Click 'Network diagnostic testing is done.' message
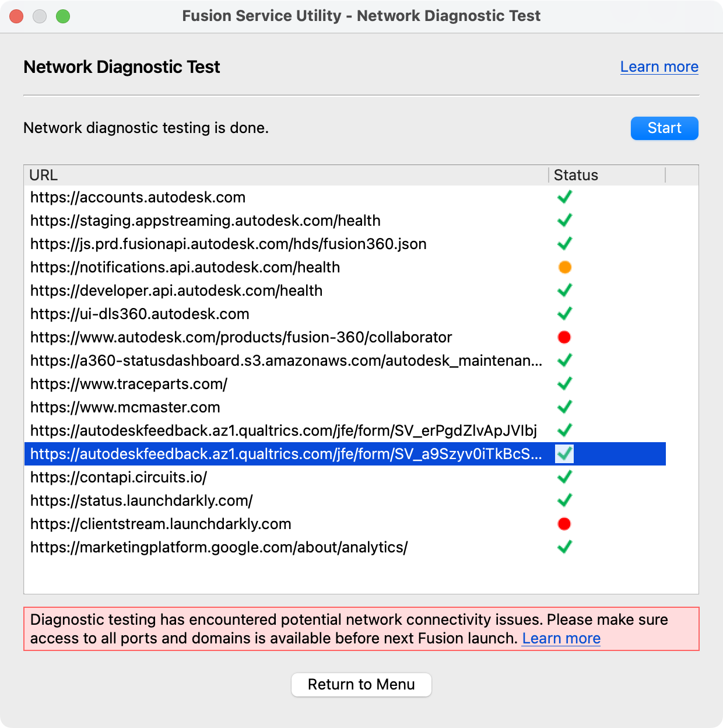 [x=146, y=128]
